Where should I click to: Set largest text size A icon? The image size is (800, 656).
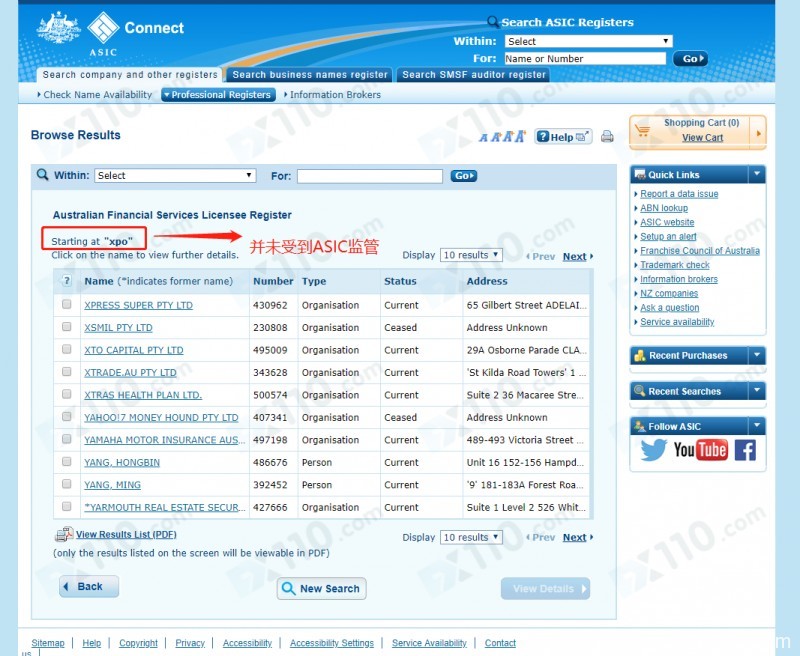[520, 136]
